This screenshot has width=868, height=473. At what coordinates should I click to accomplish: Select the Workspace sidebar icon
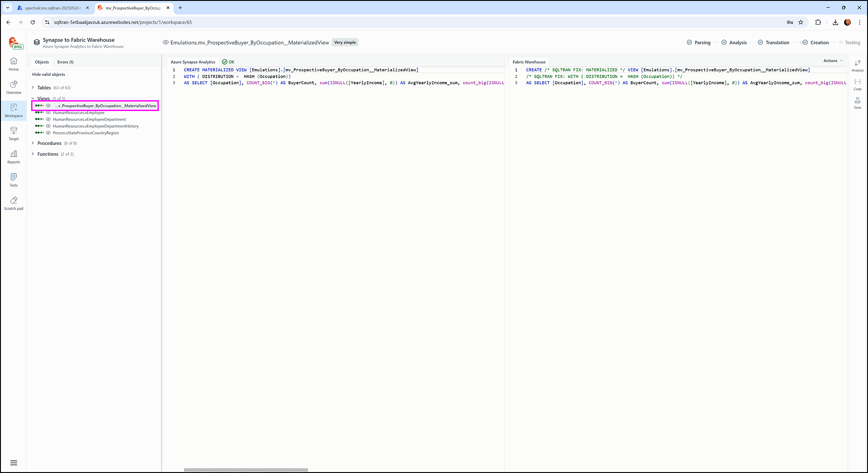(14, 111)
